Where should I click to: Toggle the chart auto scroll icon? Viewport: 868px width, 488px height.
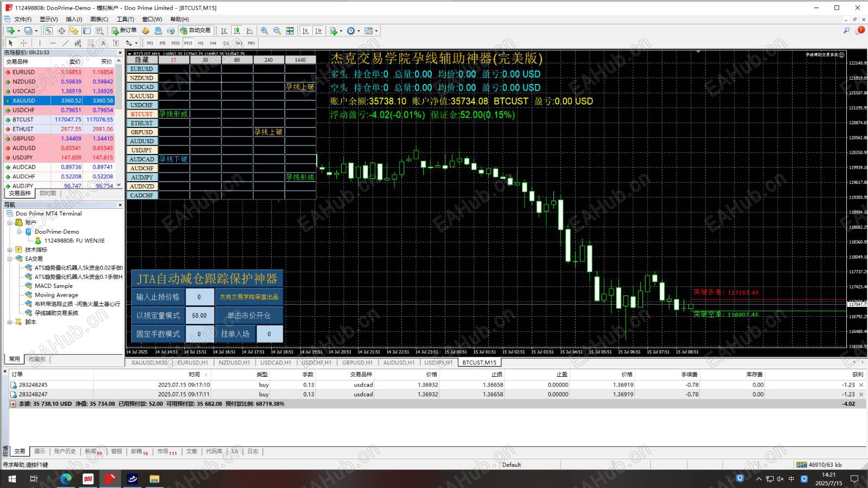click(x=305, y=31)
